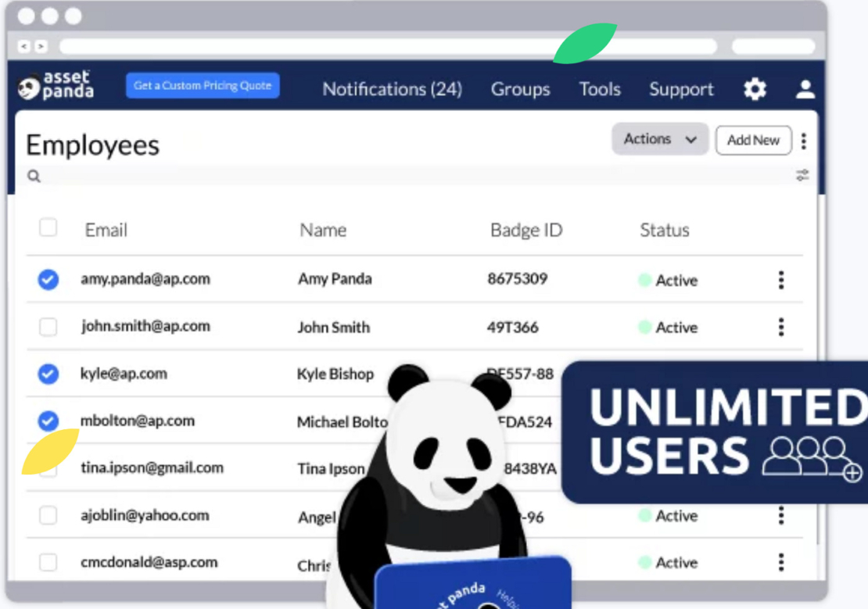Open the settings gear in the navigation bar
The width and height of the screenshot is (868, 609).
[754, 89]
